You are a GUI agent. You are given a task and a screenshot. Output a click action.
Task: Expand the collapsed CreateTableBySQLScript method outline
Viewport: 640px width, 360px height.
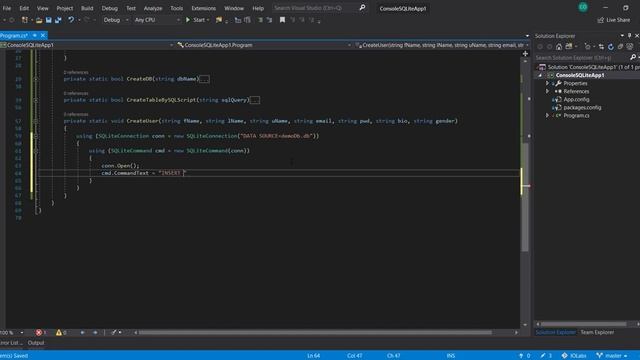[36, 100]
